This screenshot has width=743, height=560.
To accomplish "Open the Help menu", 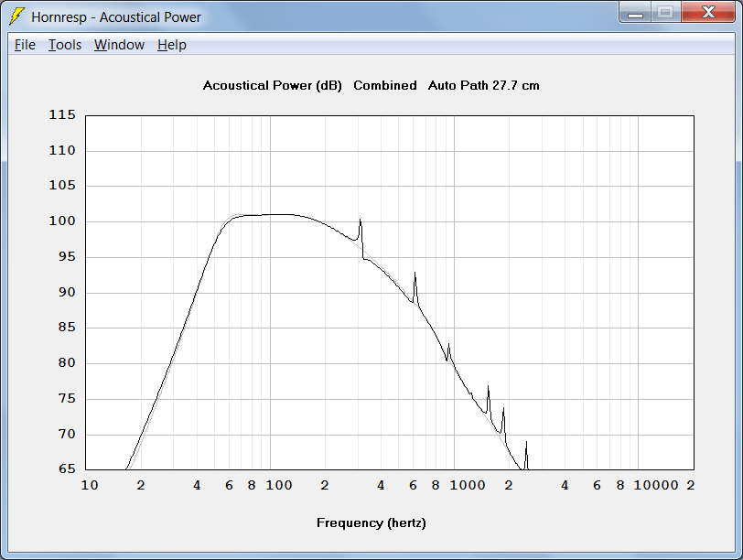I will pyautogui.click(x=172, y=45).
